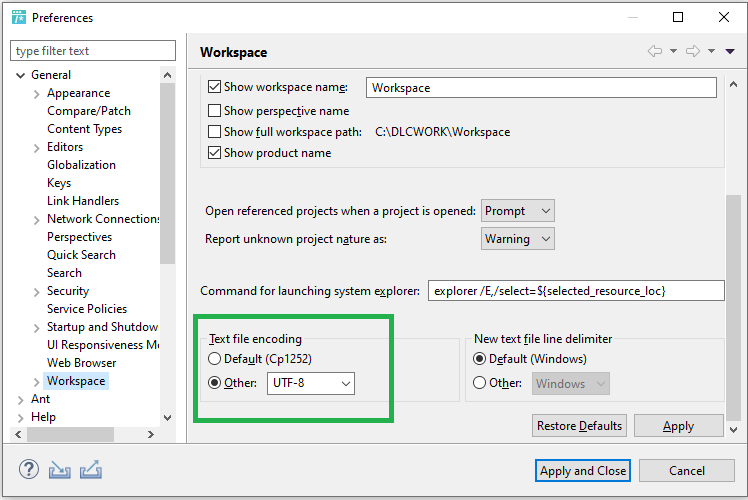The width and height of the screenshot is (748, 500).
Task: Click the Apply and Close button
Action: [x=582, y=471]
